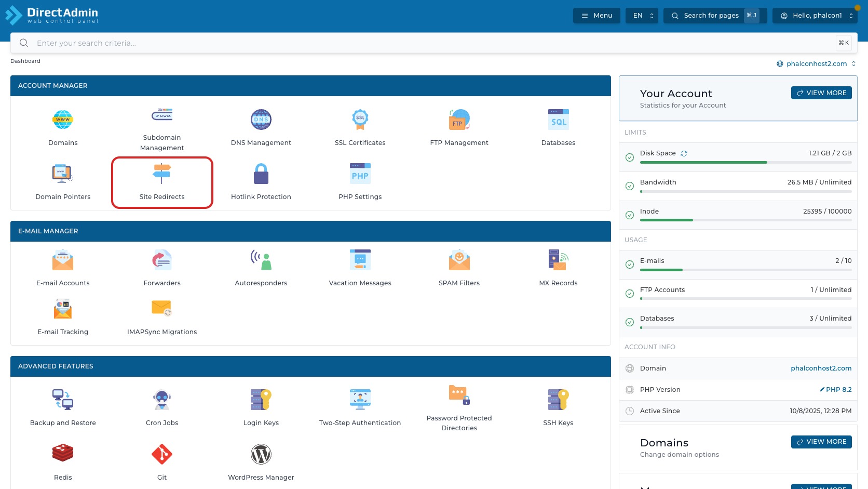Viewport: 868px width, 489px height.
Task: Open the Menu button in header
Action: click(x=596, y=16)
